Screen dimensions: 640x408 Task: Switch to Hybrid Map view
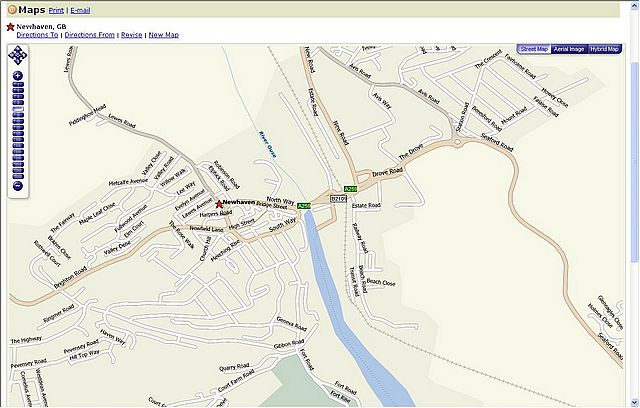click(x=604, y=49)
